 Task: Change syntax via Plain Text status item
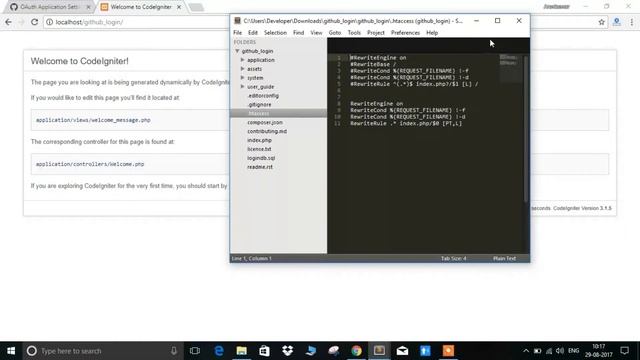[504, 258]
